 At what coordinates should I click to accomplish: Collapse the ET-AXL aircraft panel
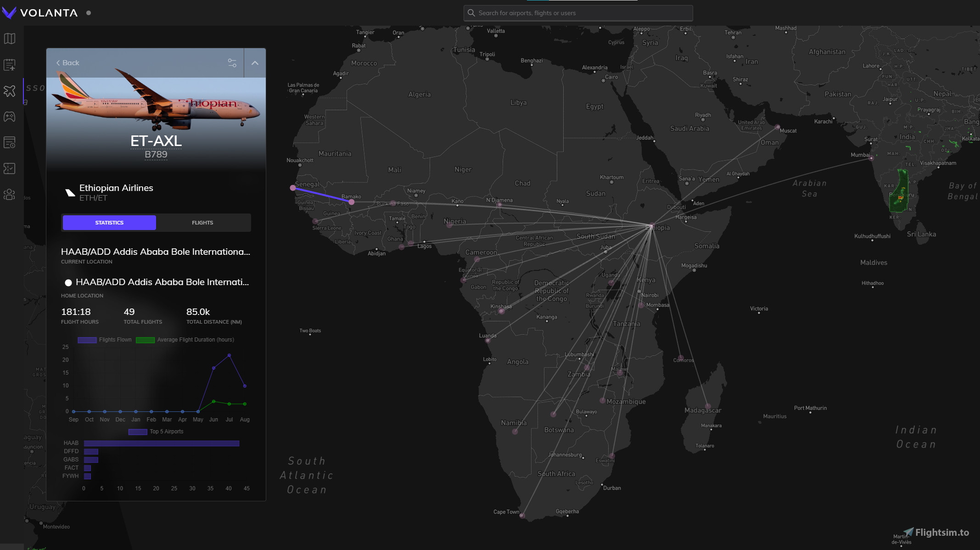(255, 63)
